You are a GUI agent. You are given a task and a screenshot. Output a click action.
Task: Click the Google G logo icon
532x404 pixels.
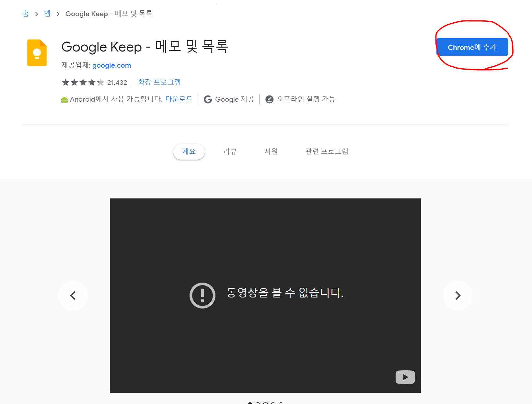(208, 99)
